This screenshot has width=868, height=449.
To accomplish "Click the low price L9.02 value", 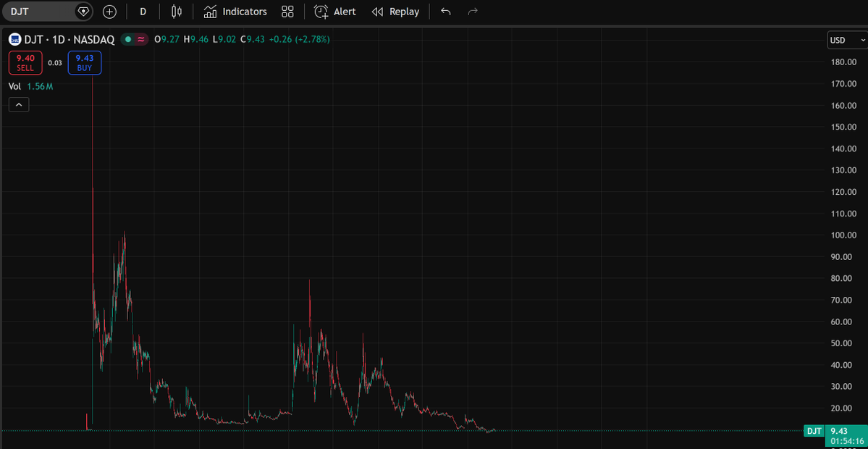I will (224, 39).
